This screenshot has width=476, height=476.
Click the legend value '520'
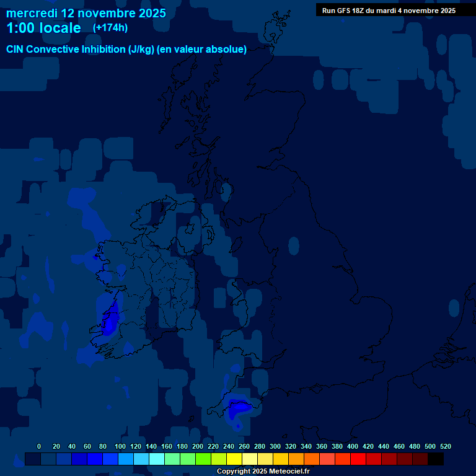click(x=446, y=446)
